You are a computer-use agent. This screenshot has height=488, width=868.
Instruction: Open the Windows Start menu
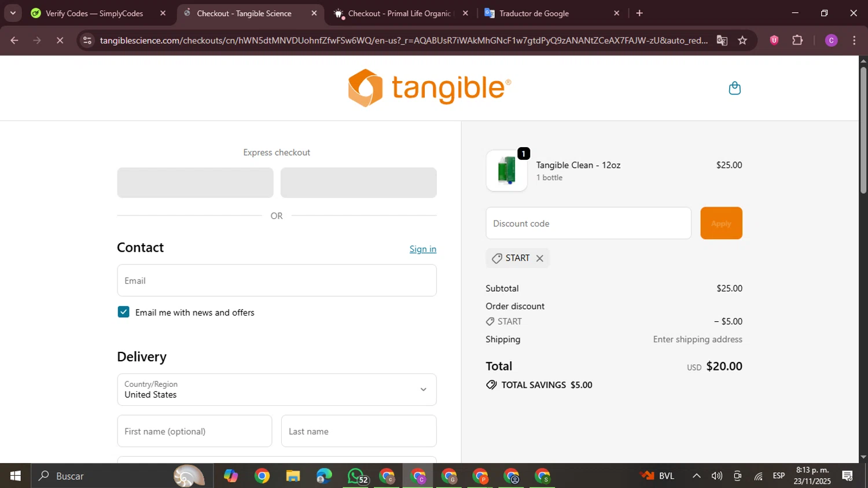click(16, 476)
